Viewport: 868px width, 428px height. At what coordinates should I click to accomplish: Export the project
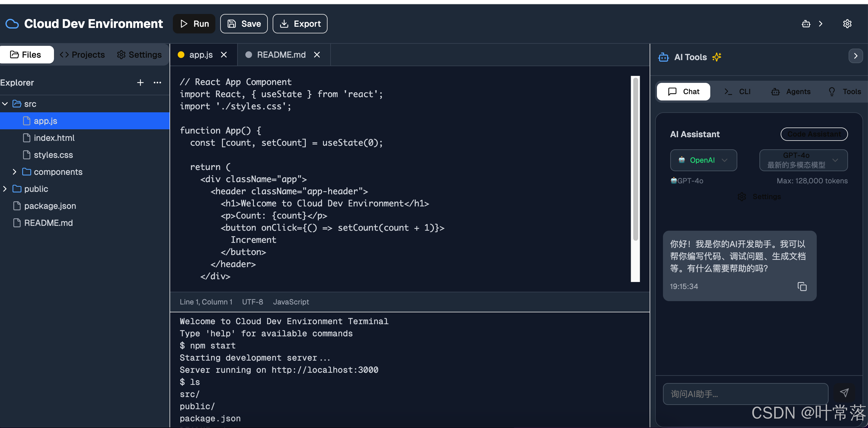pos(300,24)
